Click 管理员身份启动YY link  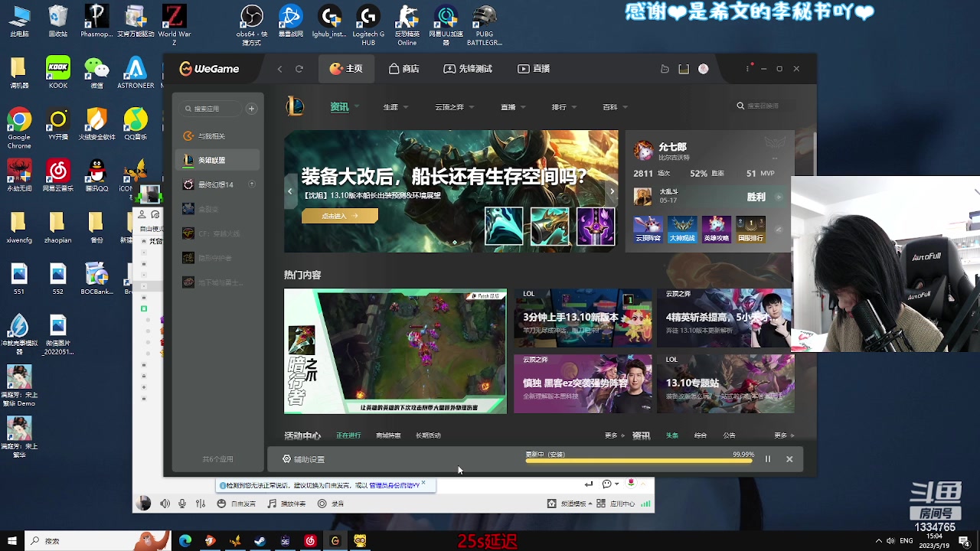coord(394,485)
